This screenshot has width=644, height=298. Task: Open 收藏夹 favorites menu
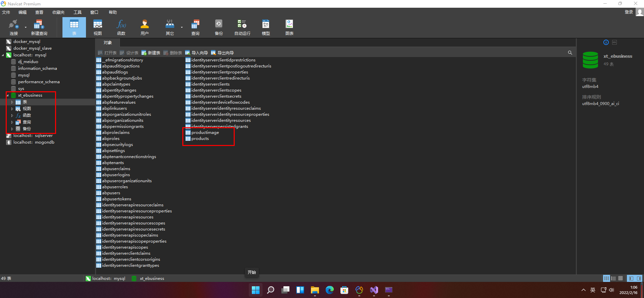(58, 12)
